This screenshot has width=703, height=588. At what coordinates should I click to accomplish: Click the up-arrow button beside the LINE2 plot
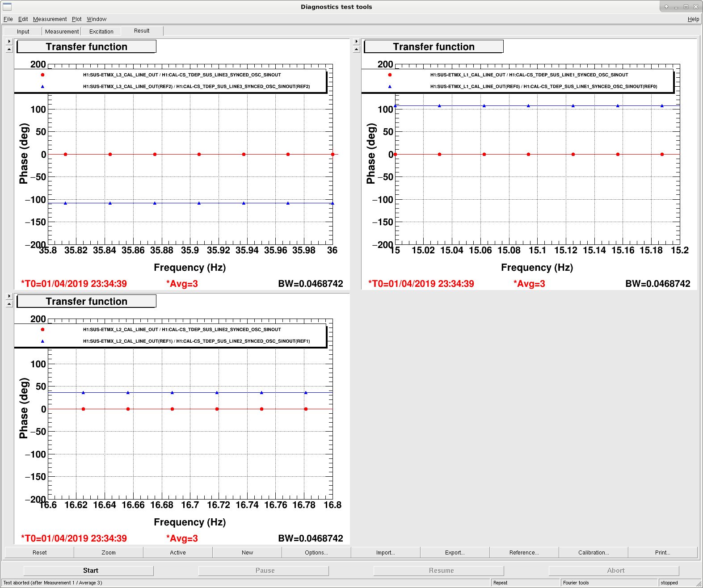coord(9,304)
